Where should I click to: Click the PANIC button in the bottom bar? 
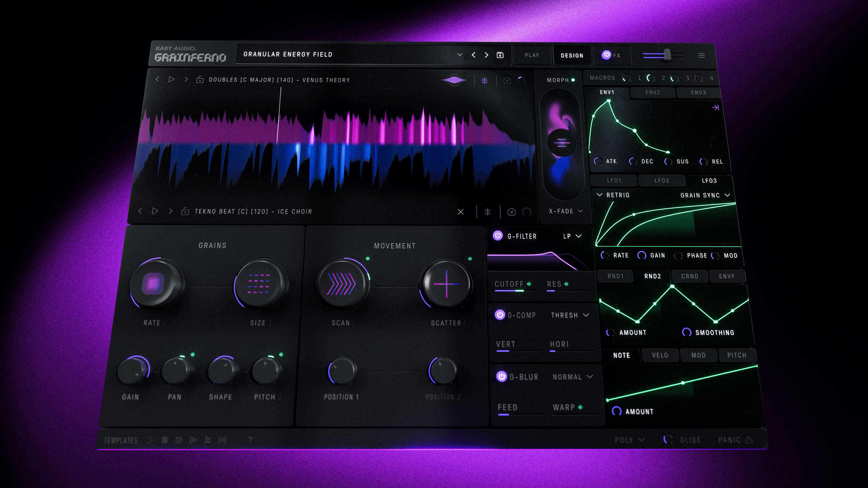(x=734, y=440)
